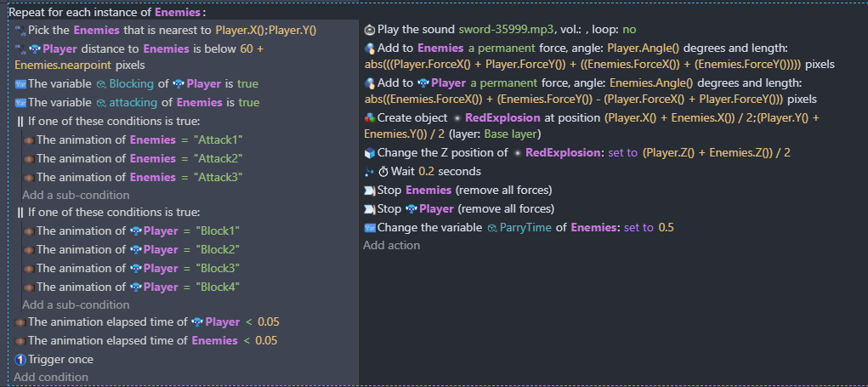Click Add condition at the bottom
Viewport: 868px width, 387px height.
click(51, 377)
